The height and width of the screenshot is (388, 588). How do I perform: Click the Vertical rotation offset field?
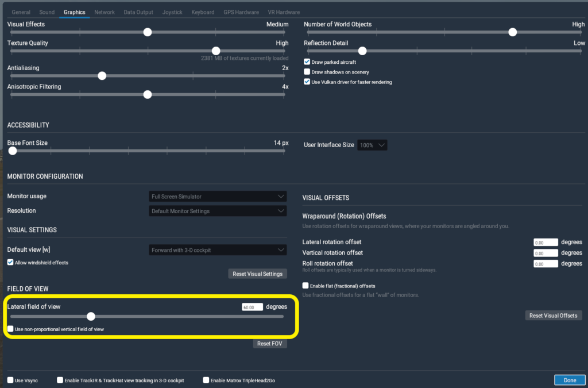pos(546,253)
